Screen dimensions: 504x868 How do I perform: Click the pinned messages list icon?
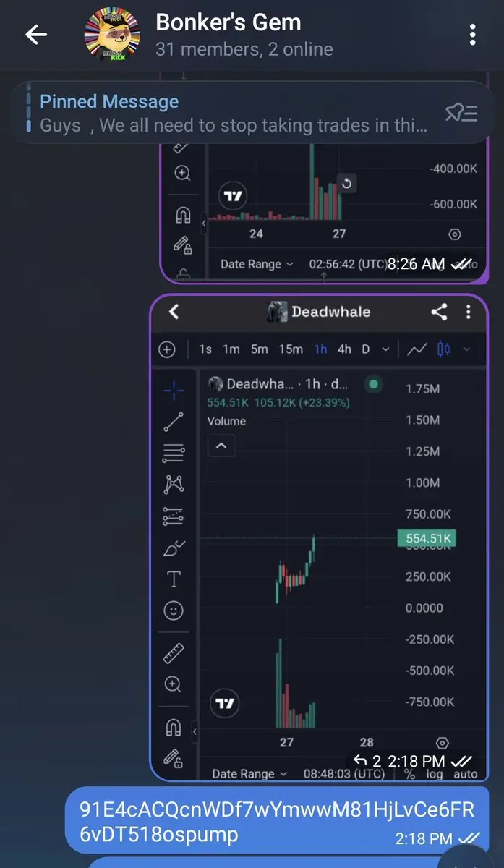coord(461,113)
